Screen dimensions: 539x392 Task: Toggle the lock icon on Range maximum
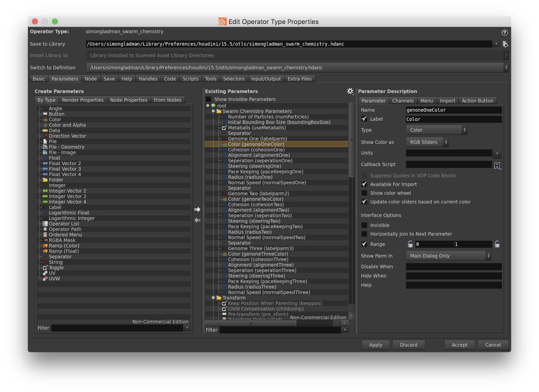[x=497, y=244]
